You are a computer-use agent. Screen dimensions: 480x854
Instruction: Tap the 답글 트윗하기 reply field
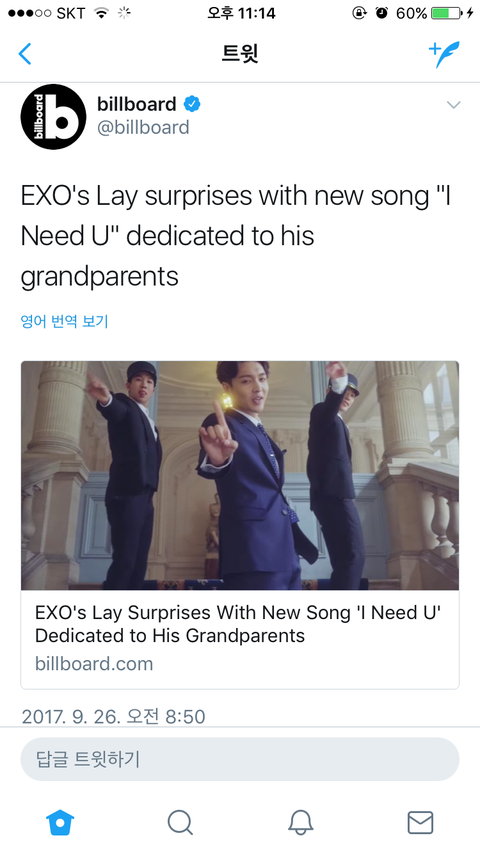tap(240, 759)
